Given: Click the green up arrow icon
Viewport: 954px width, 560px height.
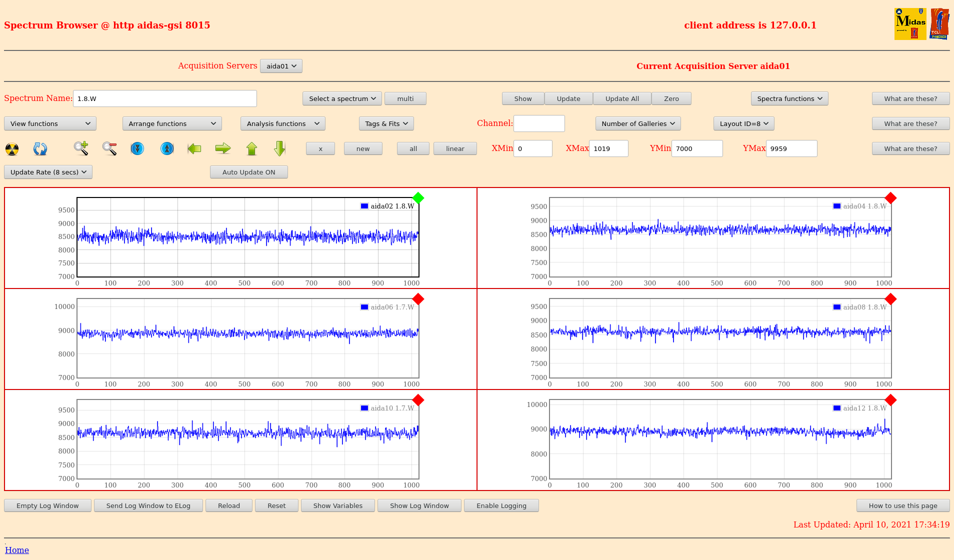Looking at the screenshot, I should pyautogui.click(x=251, y=148).
